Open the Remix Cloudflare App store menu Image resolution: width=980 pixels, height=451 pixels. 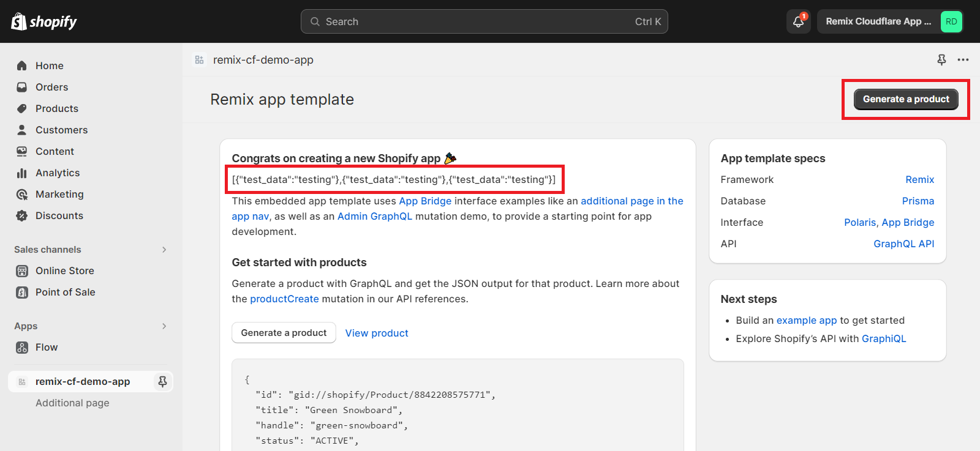pyautogui.click(x=890, y=21)
